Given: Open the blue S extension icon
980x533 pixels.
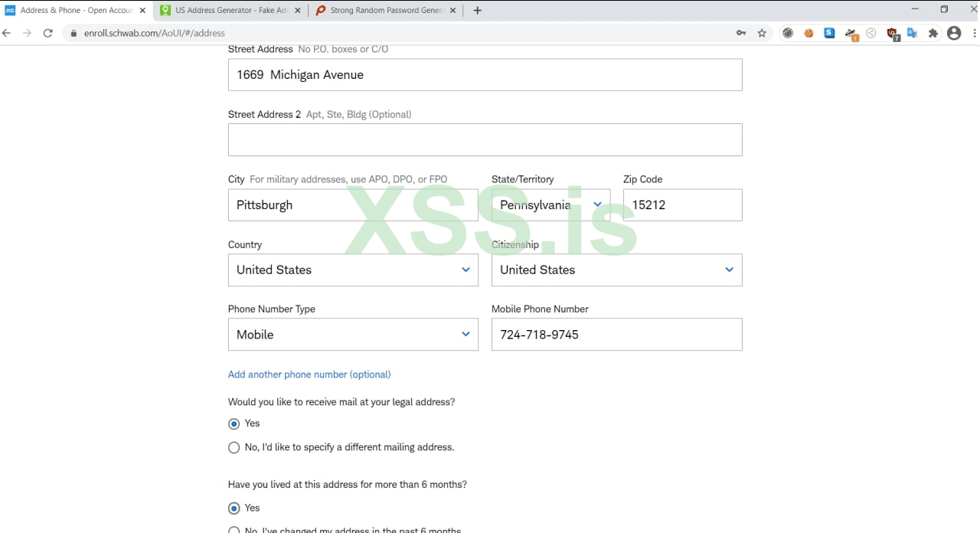Looking at the screenshot, I should pos(829,33).
